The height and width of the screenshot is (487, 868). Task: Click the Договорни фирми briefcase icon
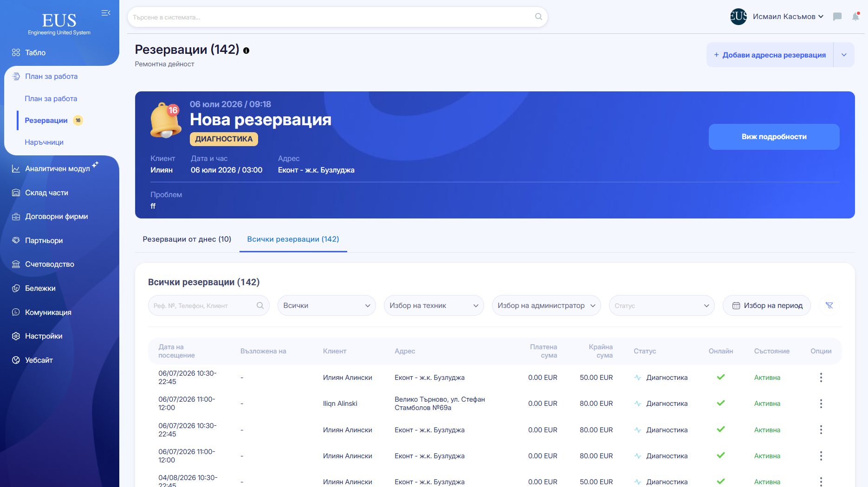16,217
